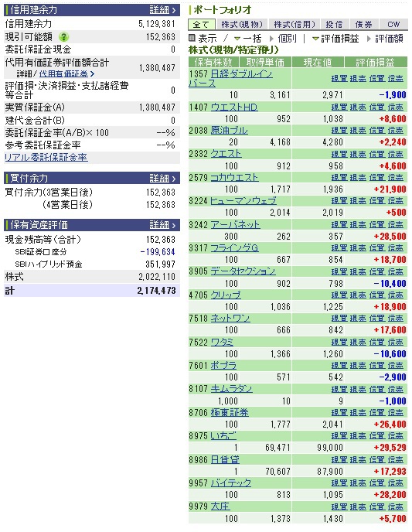Open stock 8706 極東証券 link

tap(230, 413)
